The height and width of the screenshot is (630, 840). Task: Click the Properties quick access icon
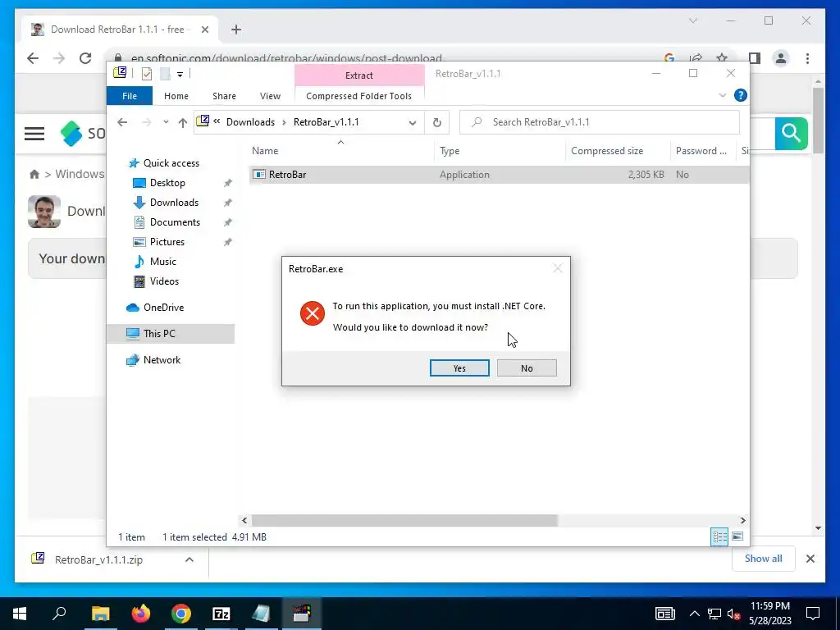147,74
